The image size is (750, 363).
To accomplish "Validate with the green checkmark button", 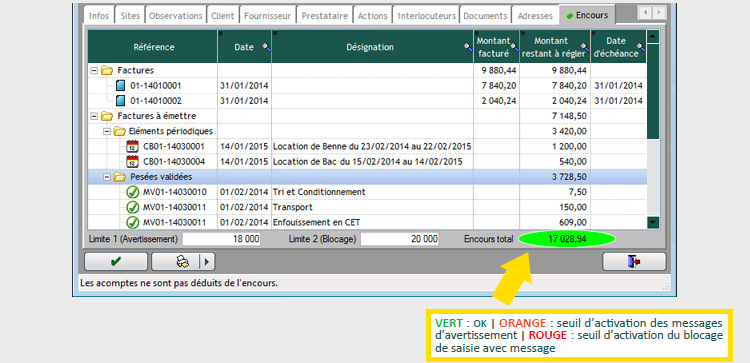I will pos(116,262).
